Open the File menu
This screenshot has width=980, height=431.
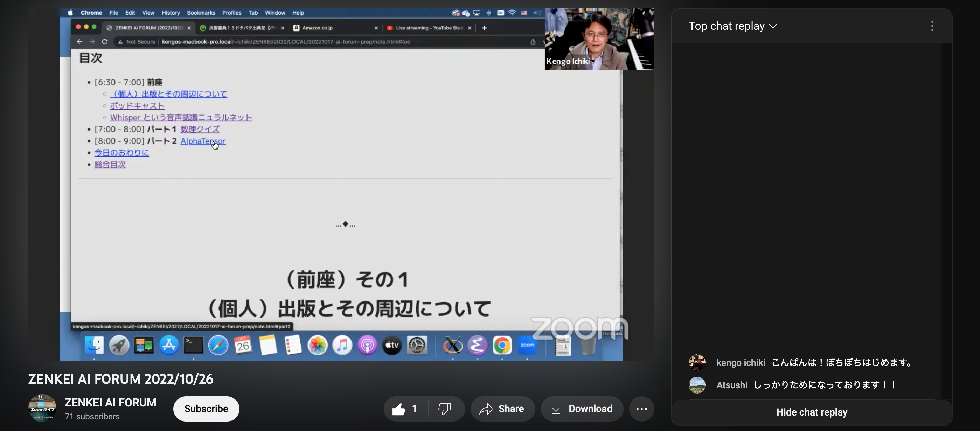[113, 13]
